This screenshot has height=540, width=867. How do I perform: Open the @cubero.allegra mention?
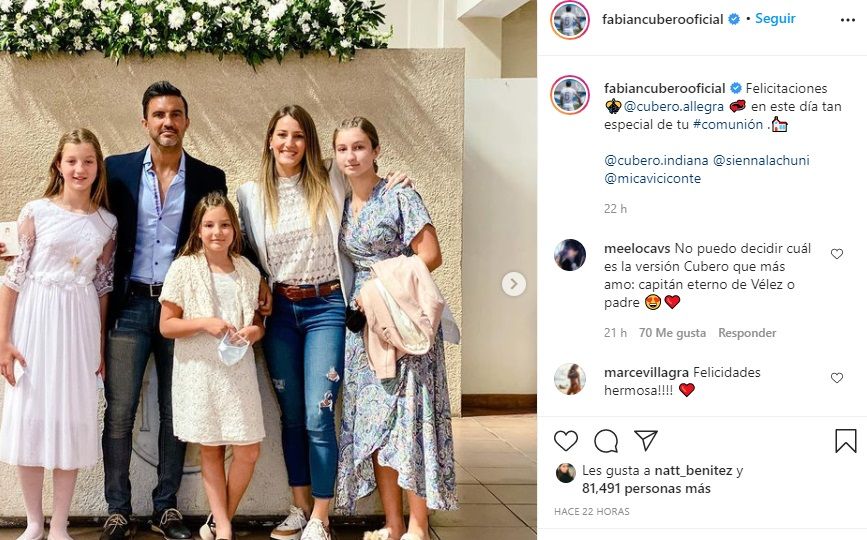click(673, 106)
